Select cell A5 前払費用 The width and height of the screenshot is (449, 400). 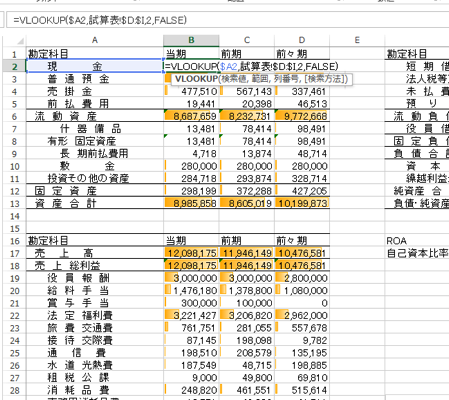[95, 104]
